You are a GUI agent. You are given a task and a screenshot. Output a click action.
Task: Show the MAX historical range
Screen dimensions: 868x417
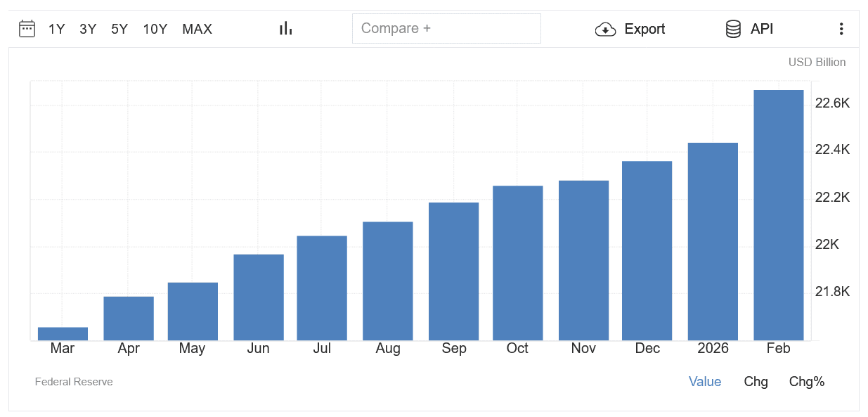(x=197, y=29)
